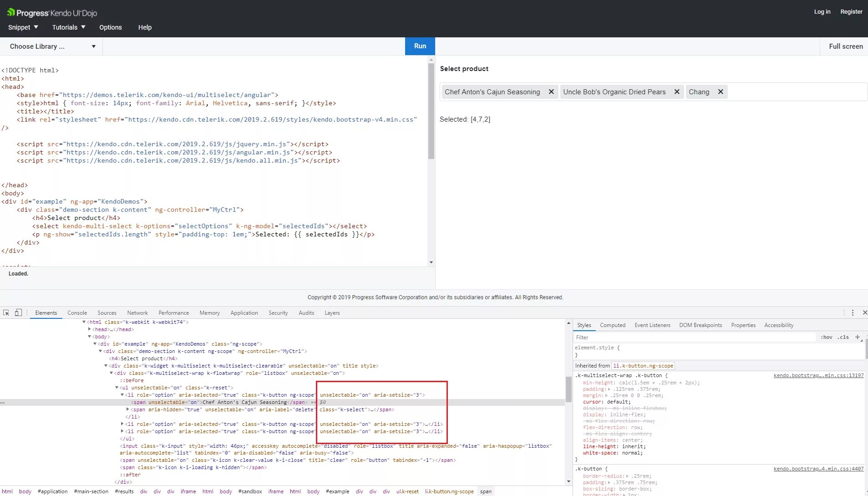The width and height of the screenshot is (868, 496).
Task: Collapse the ul k-reset node
Action: [x=117, y=388]
